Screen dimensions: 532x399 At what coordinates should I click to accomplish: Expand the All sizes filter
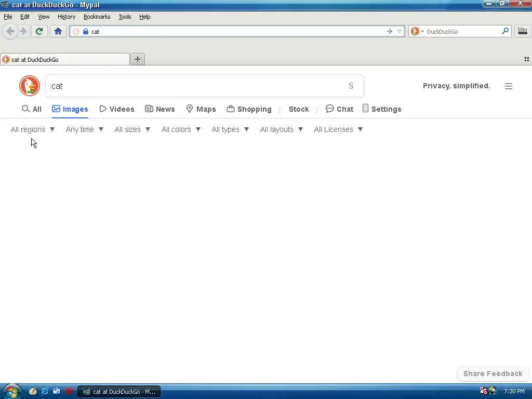tap(132, 129)
